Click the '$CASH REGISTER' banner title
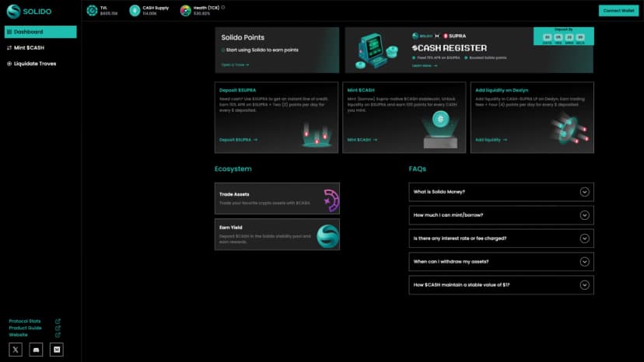 [450, 48]
